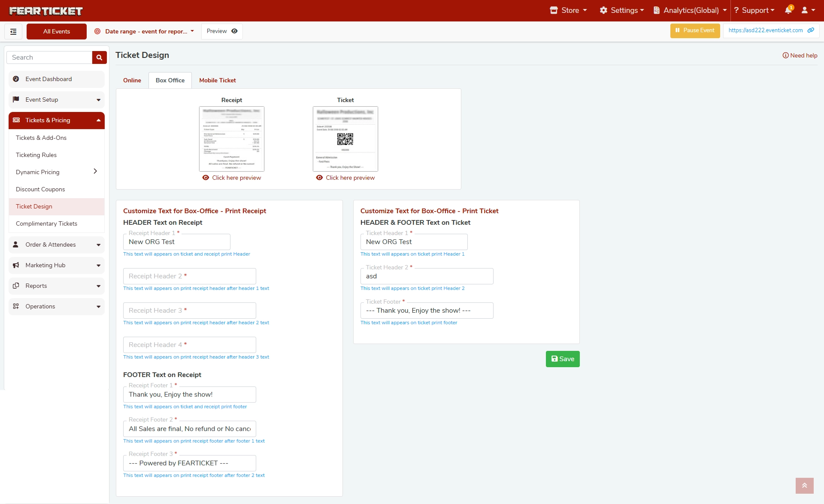824x504 pixels.
Task: Click the store link chain icon
Action: (x=811, y=30)
